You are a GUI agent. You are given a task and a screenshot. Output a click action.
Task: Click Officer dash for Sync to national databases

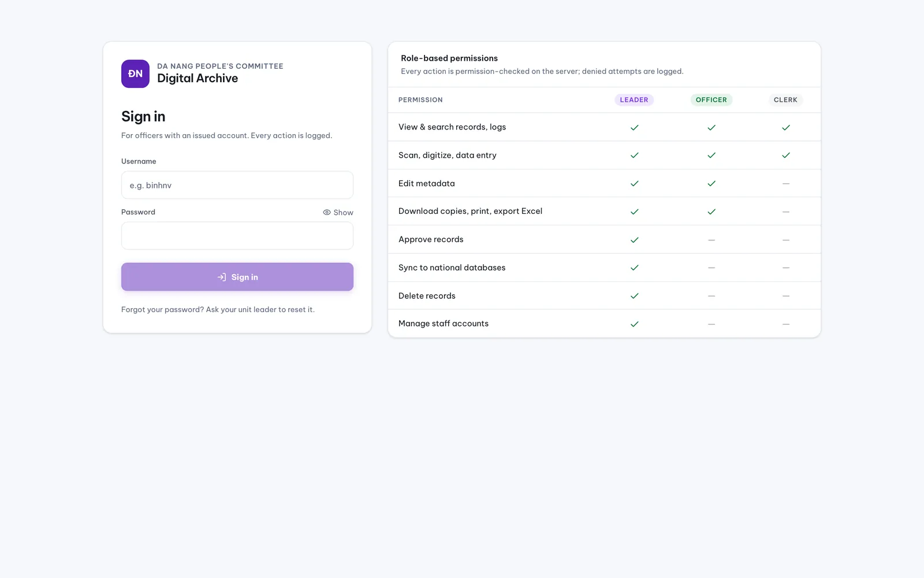click(x=711, y=268)
